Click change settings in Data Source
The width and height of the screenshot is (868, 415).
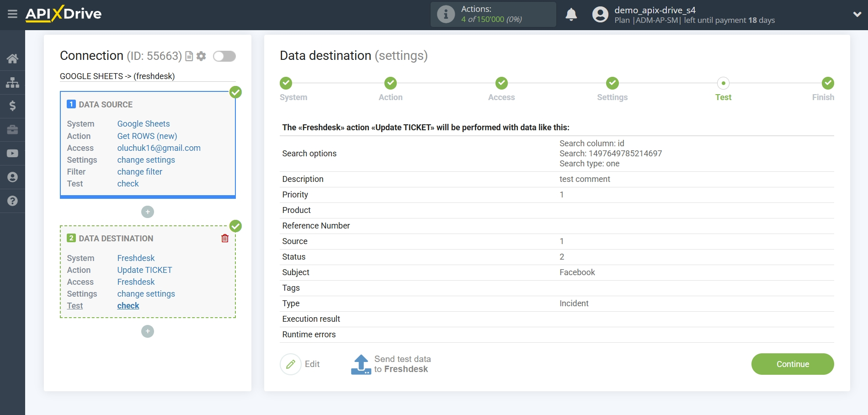pos(146,160)
